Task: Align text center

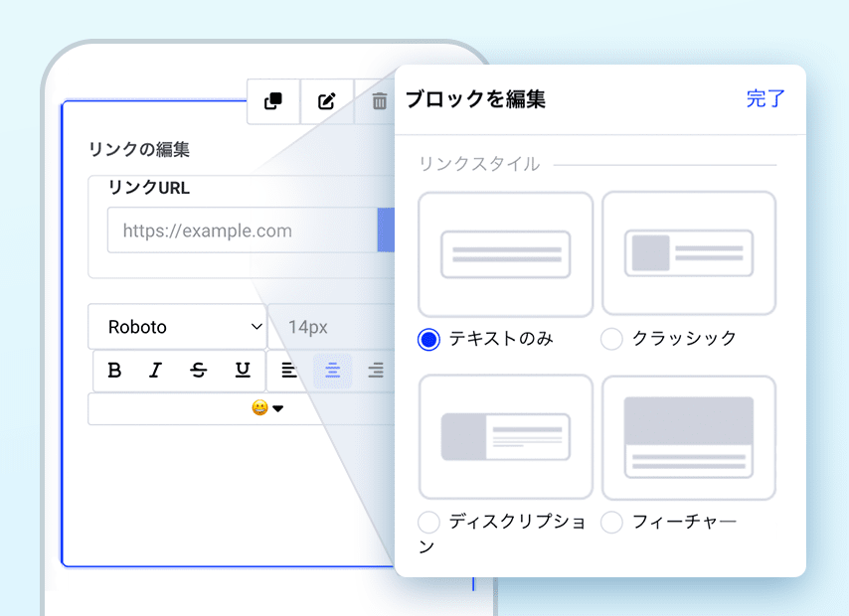Action: [332, 371]
